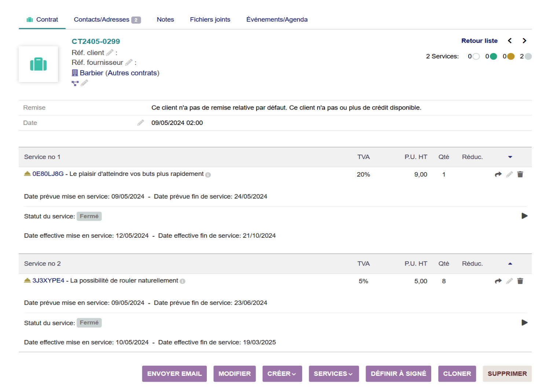Activate service no 1 play arrow
Screen dimensions: 546x392
[525, 216]
